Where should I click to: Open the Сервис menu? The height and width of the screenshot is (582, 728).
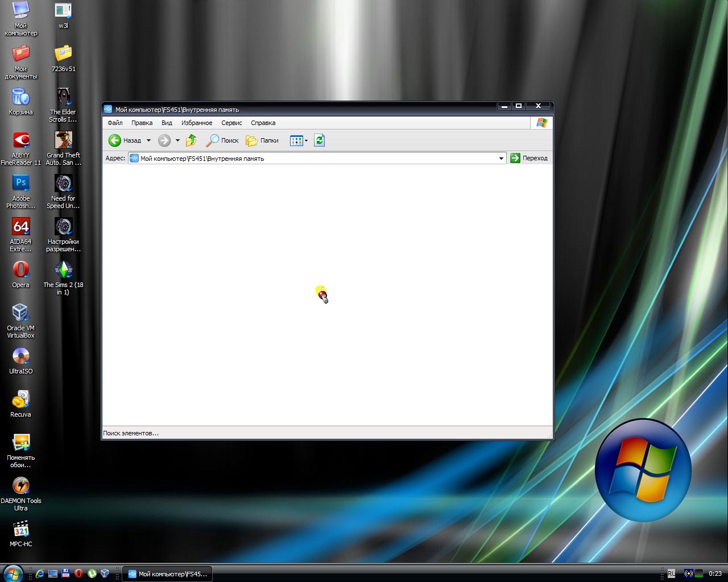[x=231, y=123]
